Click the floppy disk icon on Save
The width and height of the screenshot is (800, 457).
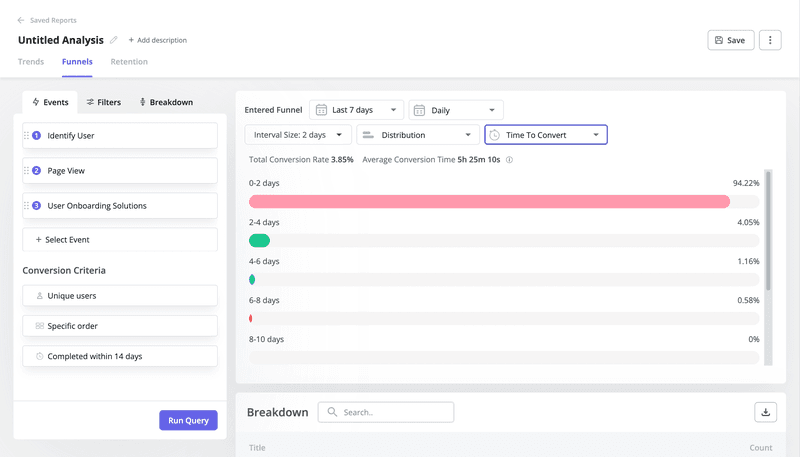point(718,40)
